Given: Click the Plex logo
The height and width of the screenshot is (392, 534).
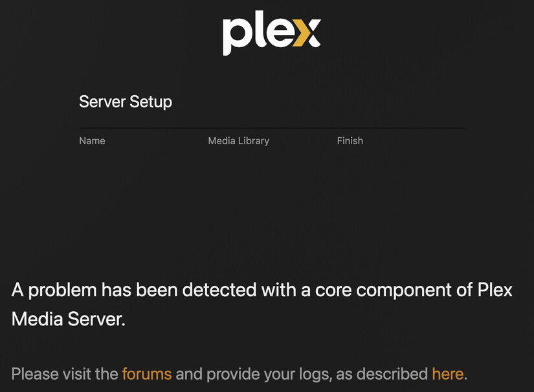Looking at the screenshot, I should click(271, 34).
